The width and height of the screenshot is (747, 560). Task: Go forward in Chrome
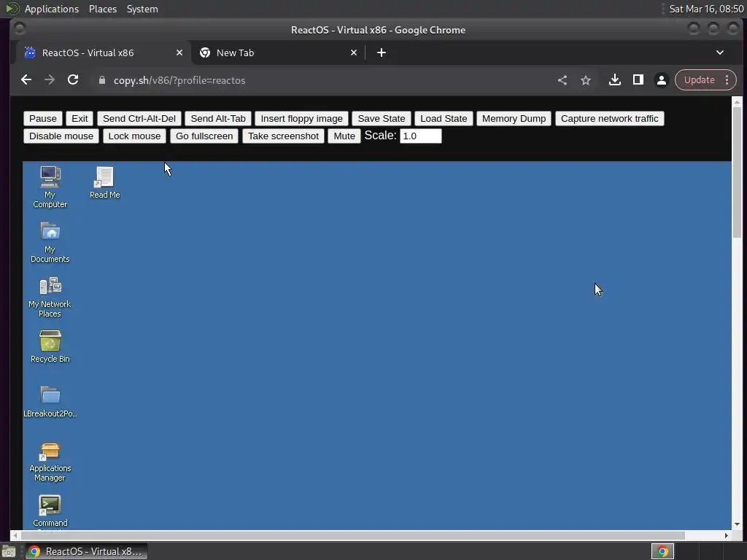[x=50, y=80]
